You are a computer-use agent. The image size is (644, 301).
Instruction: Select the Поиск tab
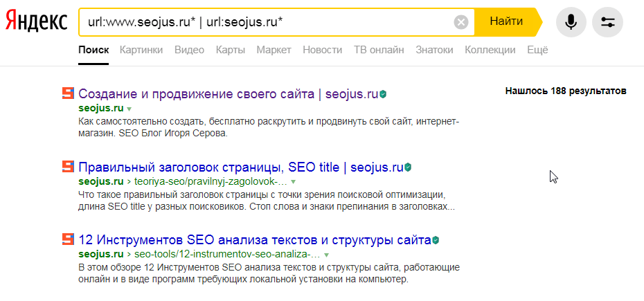[93, 50]
